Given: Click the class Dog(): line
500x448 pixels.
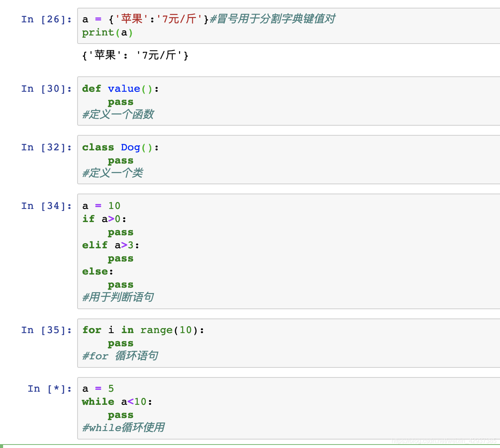Looking at the screenshot, I should [120, 147].
